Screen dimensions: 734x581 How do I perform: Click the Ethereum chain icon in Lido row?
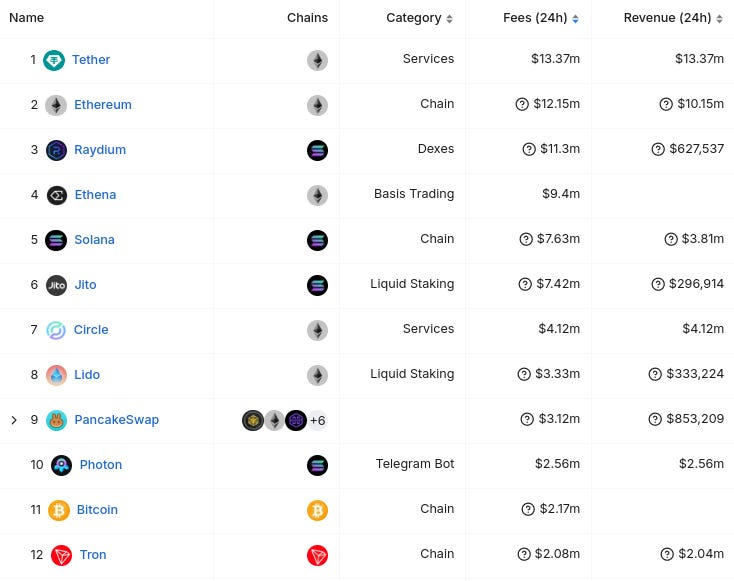click(x=317, y=375)
